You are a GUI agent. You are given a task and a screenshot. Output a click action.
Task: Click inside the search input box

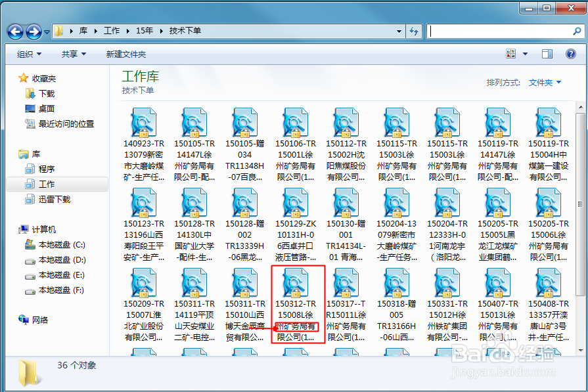pyautogui.click(x=499, y=31)
